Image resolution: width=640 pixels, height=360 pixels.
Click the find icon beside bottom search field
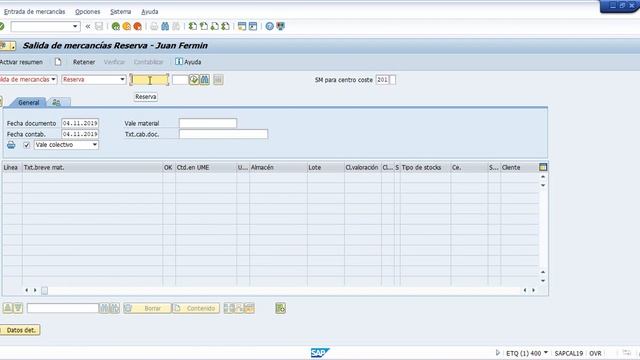tap(104, 308)
